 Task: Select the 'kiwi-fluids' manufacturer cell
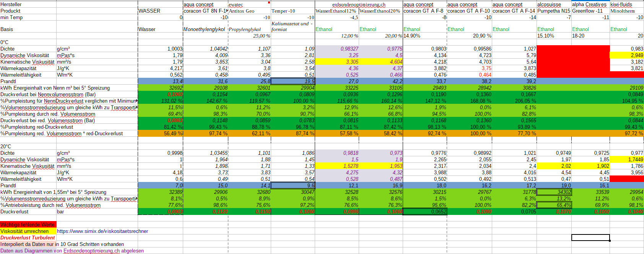tap(621, 4)
